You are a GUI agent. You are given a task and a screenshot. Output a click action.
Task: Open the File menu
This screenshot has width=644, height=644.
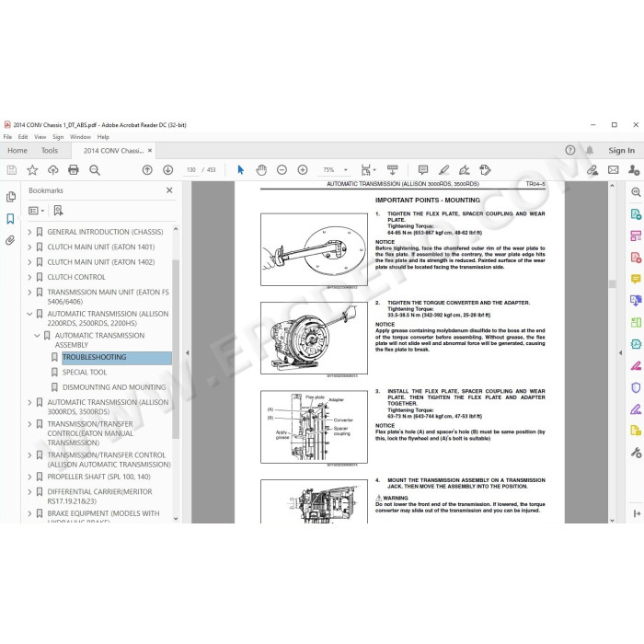(7, 137)
